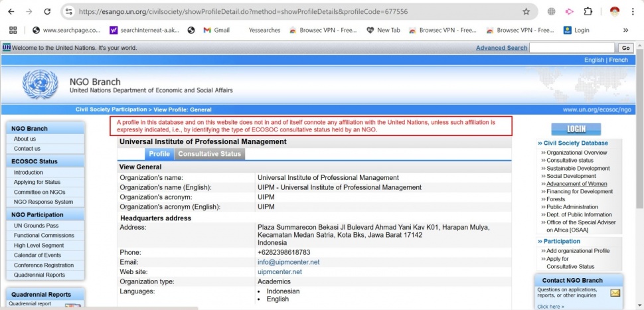644x310 pixels.
Task: Click the Go search button
Action: tap(625, 48)
